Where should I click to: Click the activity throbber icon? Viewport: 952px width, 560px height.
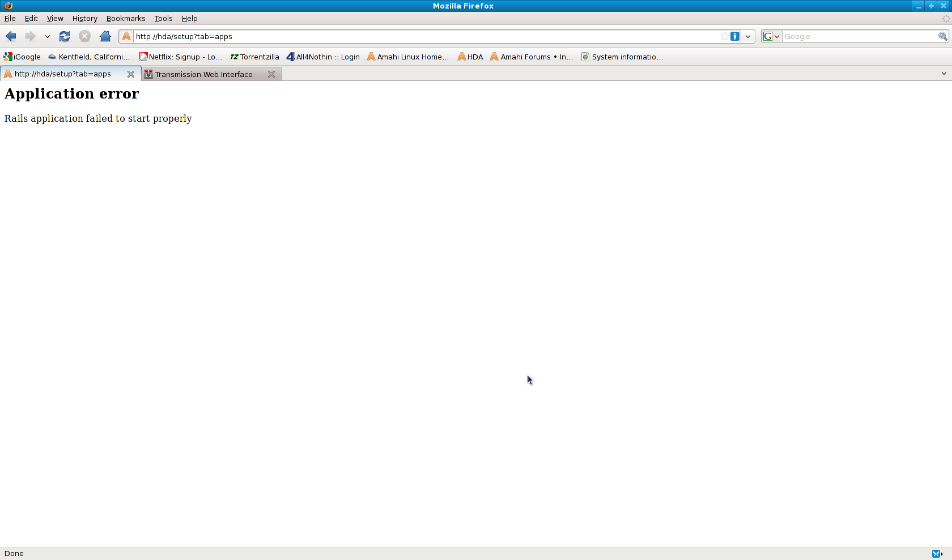[946, 18]
